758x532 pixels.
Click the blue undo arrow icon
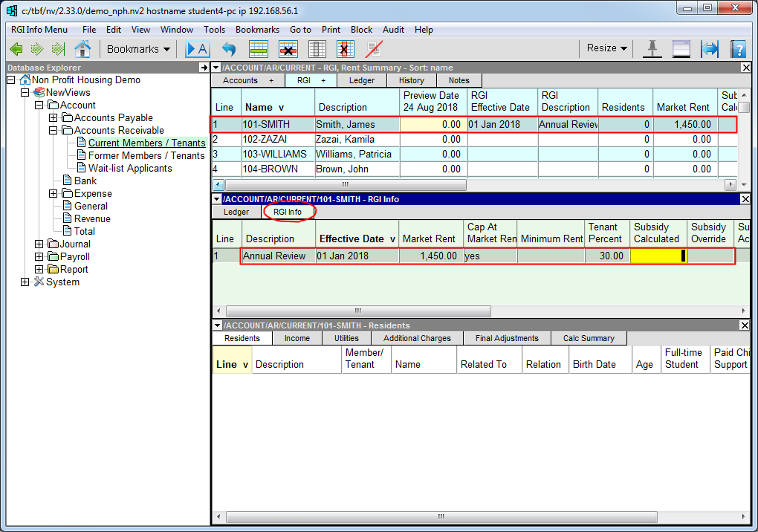click(x=229, y=49)
